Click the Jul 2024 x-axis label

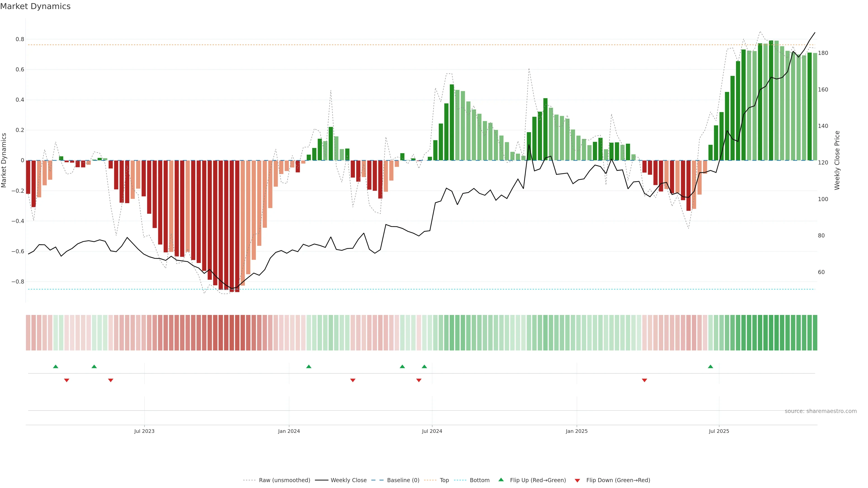(432, 431)
